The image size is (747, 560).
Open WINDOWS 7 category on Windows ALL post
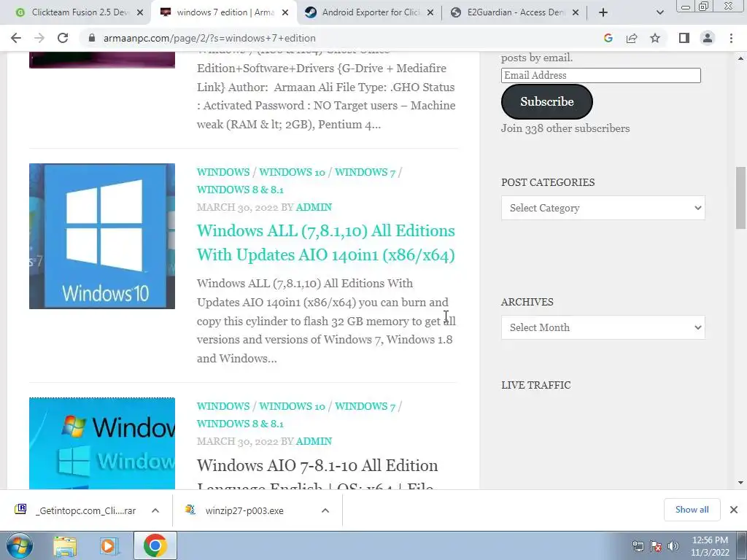click(x=365, y=172)
